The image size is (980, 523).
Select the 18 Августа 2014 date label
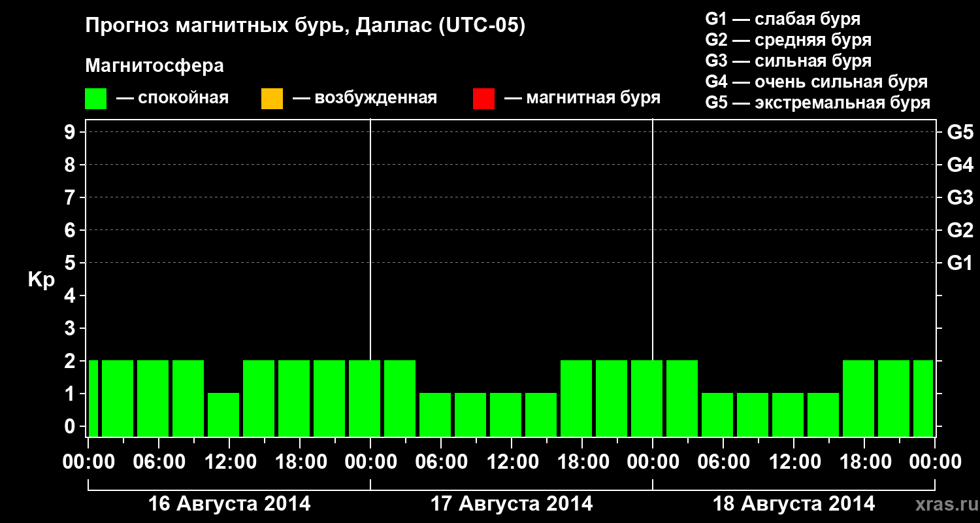794,504
